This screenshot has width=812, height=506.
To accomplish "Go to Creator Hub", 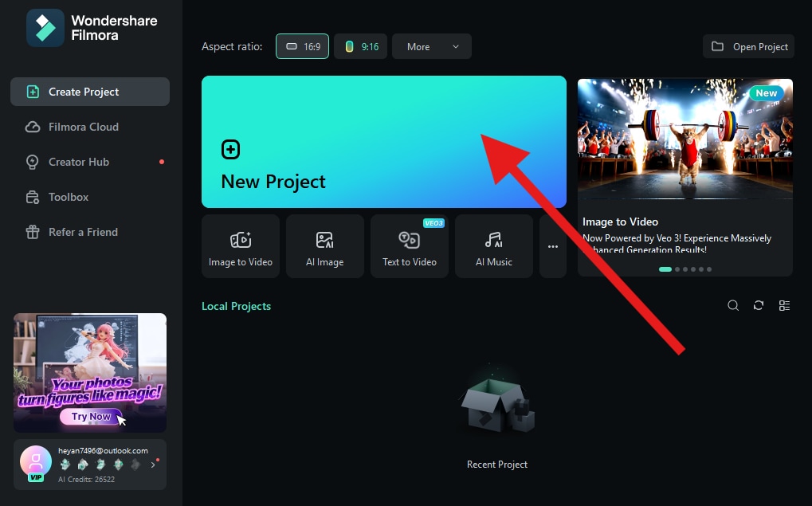I will click(90, 162).
